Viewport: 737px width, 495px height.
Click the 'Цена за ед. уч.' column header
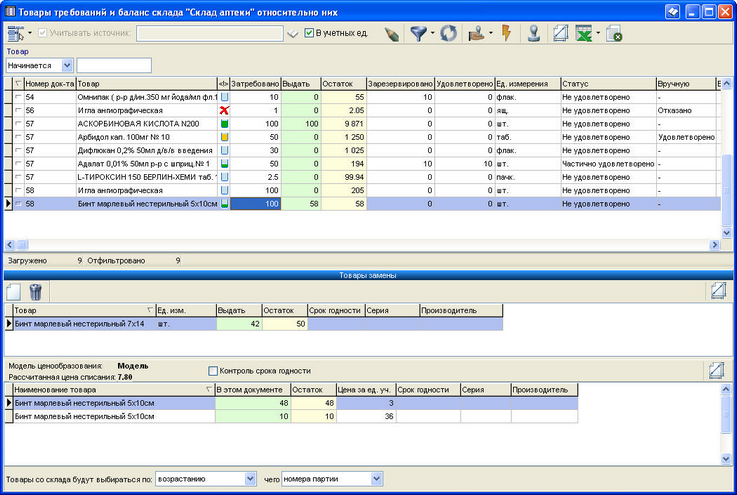tap(366, 390)
